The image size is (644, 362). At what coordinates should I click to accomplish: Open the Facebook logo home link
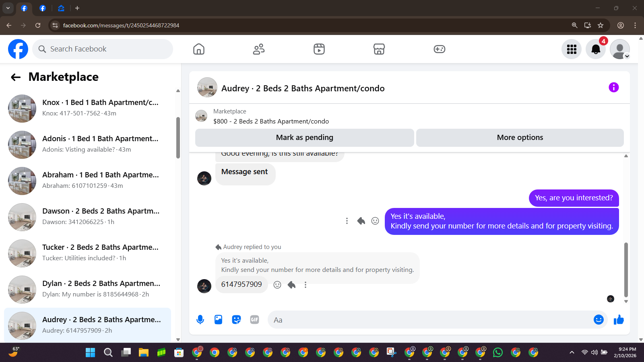(x=18, y=49)
